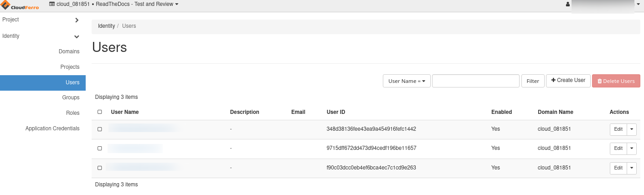Check the user row with ID 348d38136fee43ea9a454916fefc1442
The width and height of the screenshot is (644, 195).
point(100,129)
